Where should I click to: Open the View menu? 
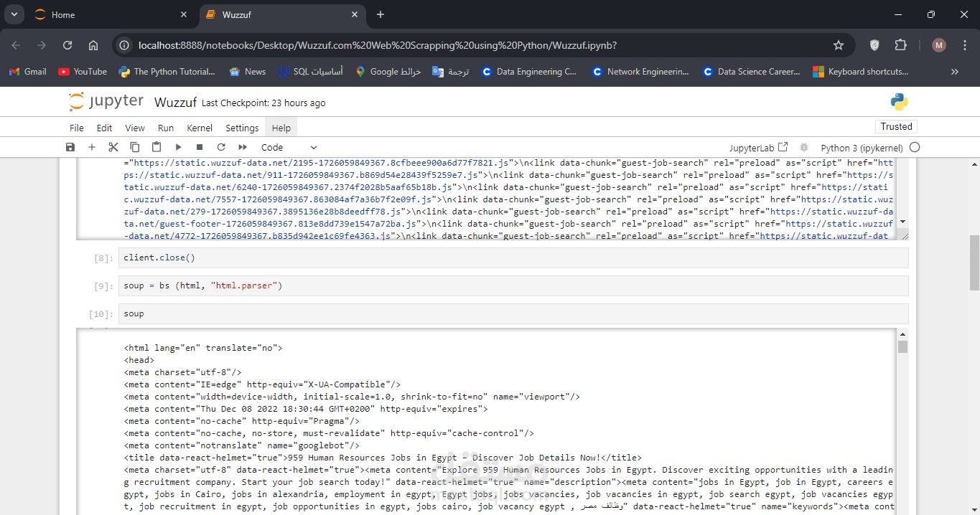coord(135,128)
